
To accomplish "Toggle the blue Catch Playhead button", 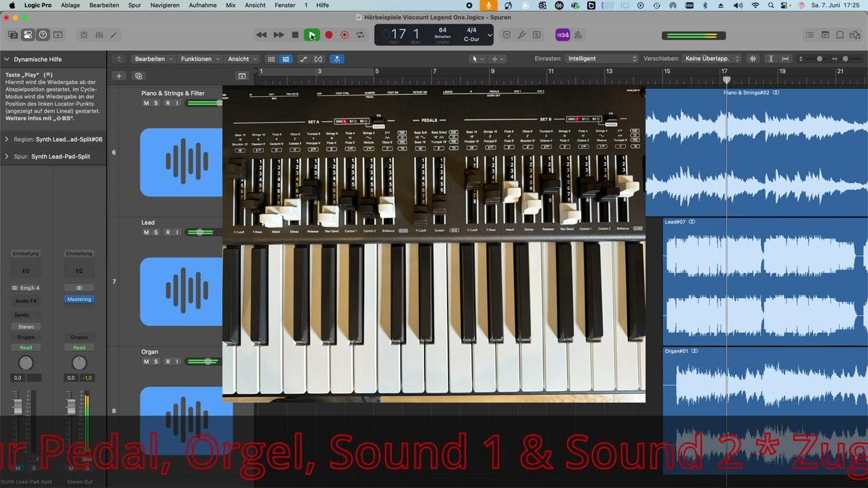I will click(x=336, y=59).
